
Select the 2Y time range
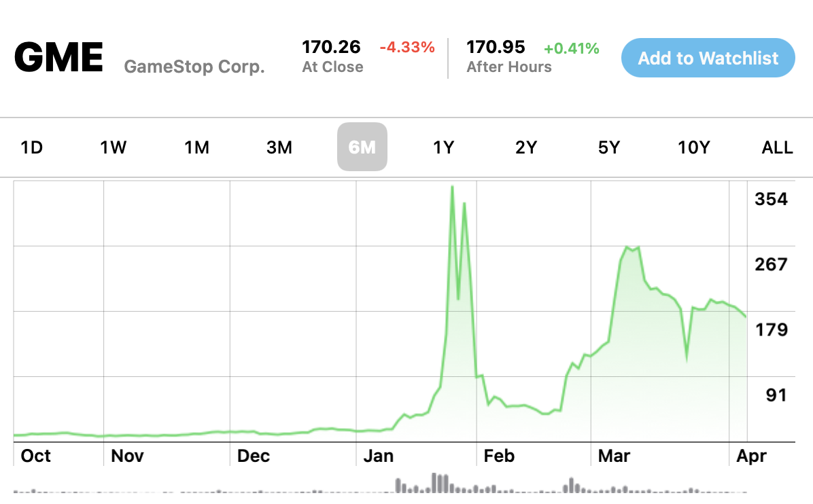[526, 147]
